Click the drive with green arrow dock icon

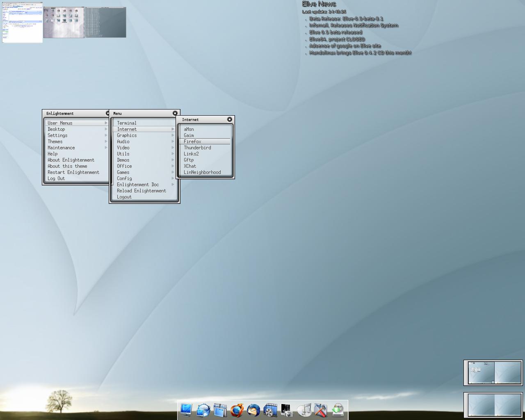pyautogui.click(x=338, y=410)
